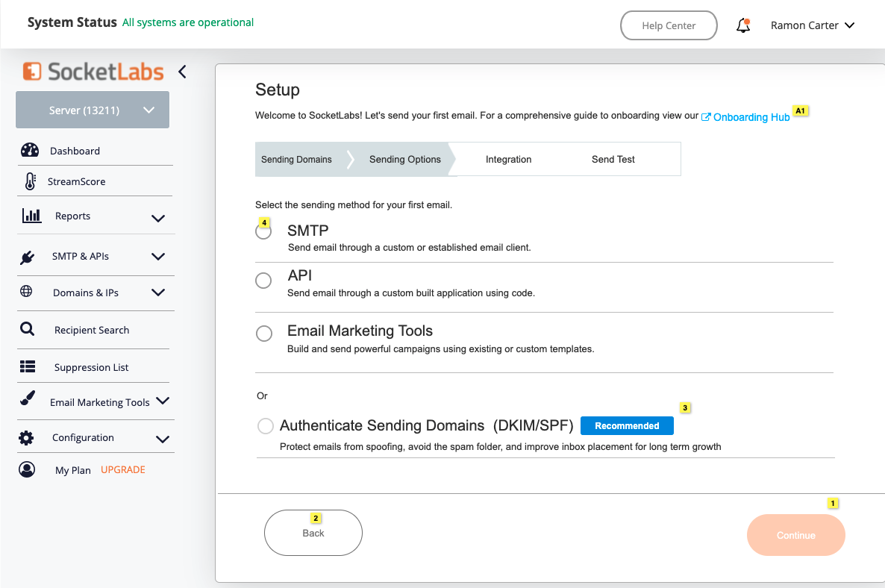The width and height of the screenshot is (885, 588).
Task: Click the Dashboard gauge icon
Action: 30,150
